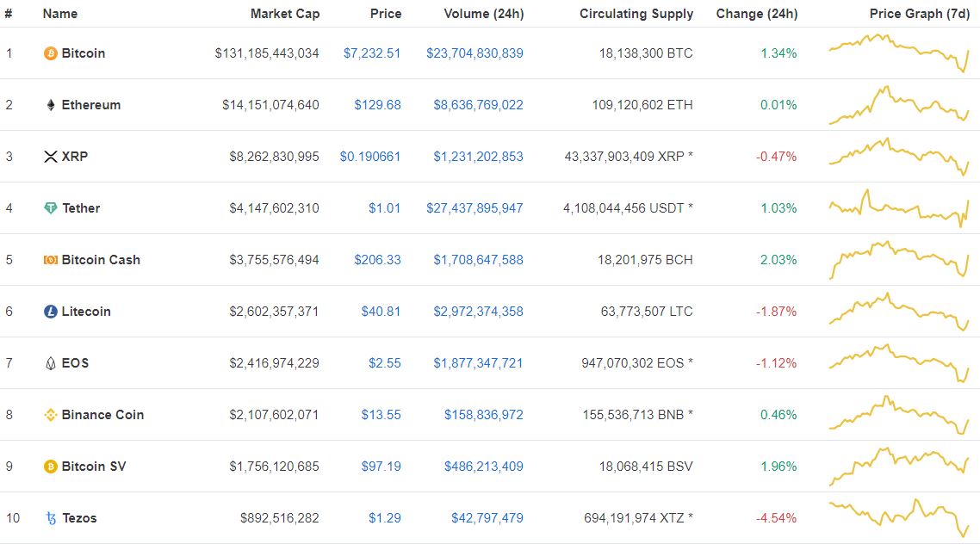The height and width of the screenshot is (544, 980).
Task: Click Ethereum price $129.68
Action: (x=377, y=105)
